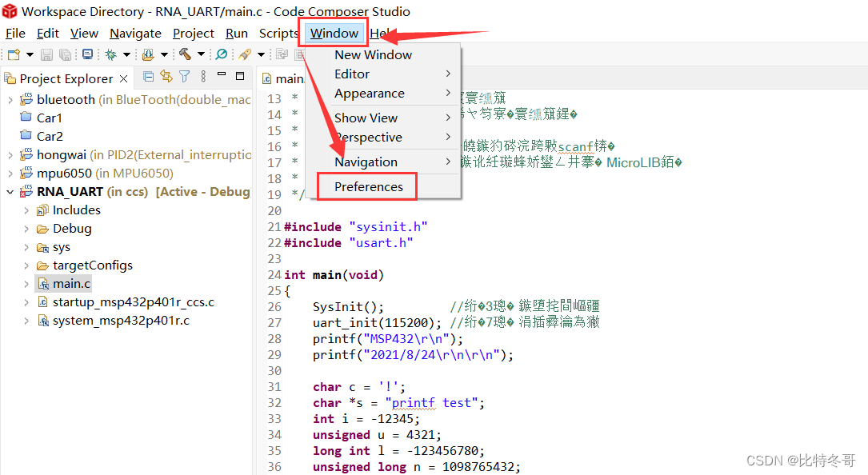Open the Debug configurations dropdown arrow
This screenshot has height=475, width=868.
(x=126, y=54)
